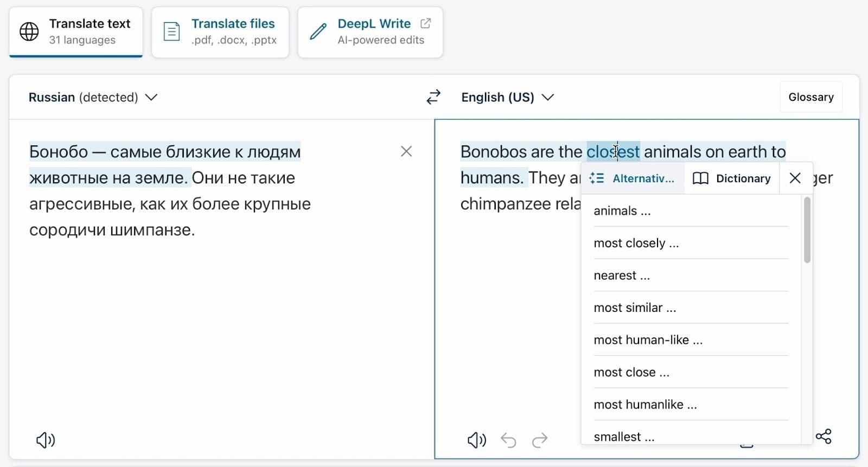The height and width of the screenshot is (467, 868).
Task: Open the Glossary
Action: tap(810, 97)
